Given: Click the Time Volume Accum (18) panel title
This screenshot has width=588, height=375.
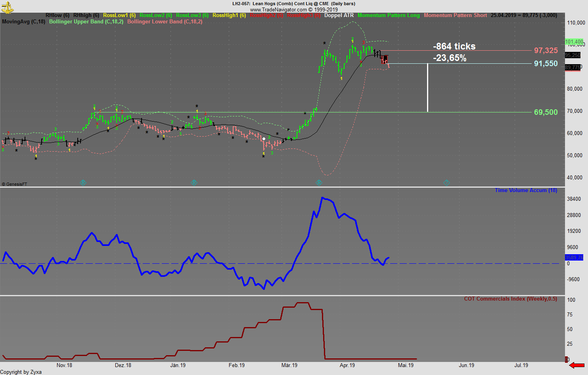Looking at the screenshot, I should tap(526, 190).
